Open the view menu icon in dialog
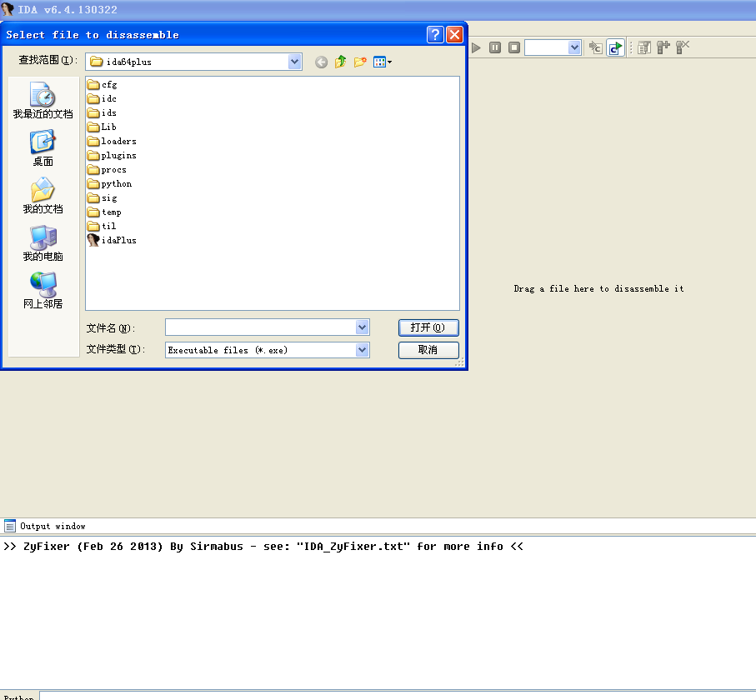Viewport: 756px width, 700px height. [382, 62]
